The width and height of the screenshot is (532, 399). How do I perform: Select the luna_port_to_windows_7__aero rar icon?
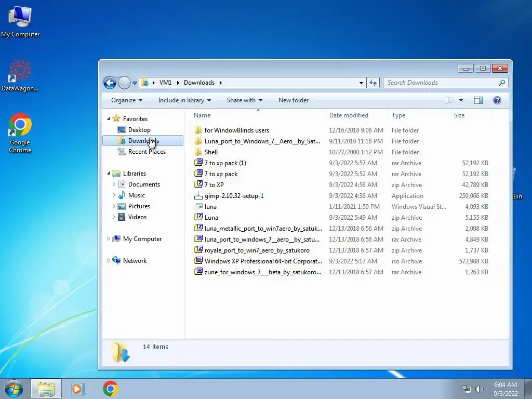pyautogui.click(x=198, y=239)
